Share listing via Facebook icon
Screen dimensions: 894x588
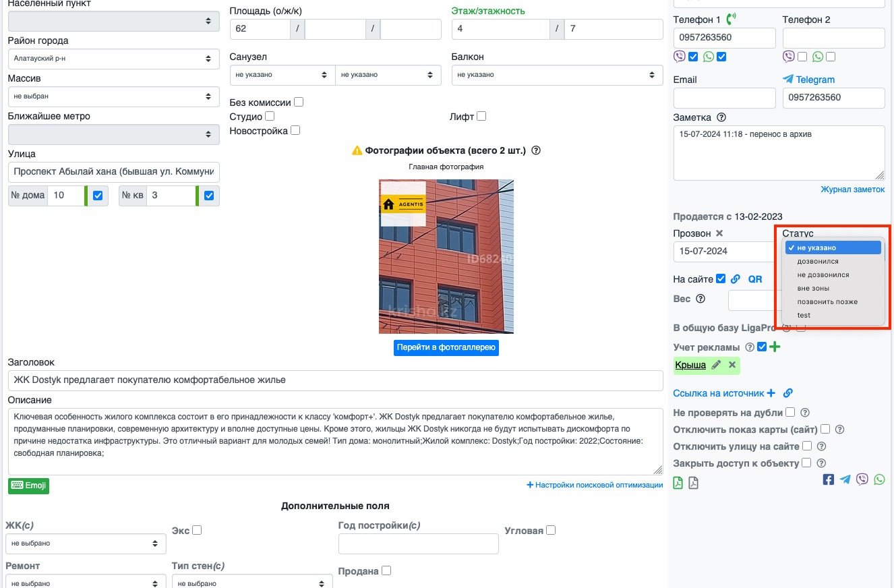[829, 479]
